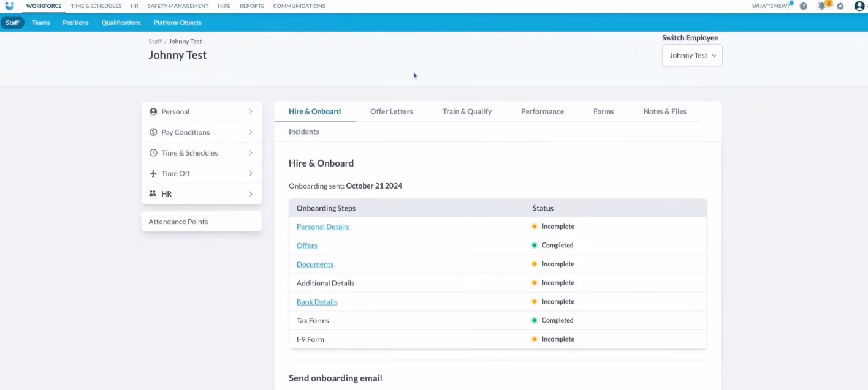Click the WHAT'S NEW link
The image size is (868, 390).
coord(771,6)
